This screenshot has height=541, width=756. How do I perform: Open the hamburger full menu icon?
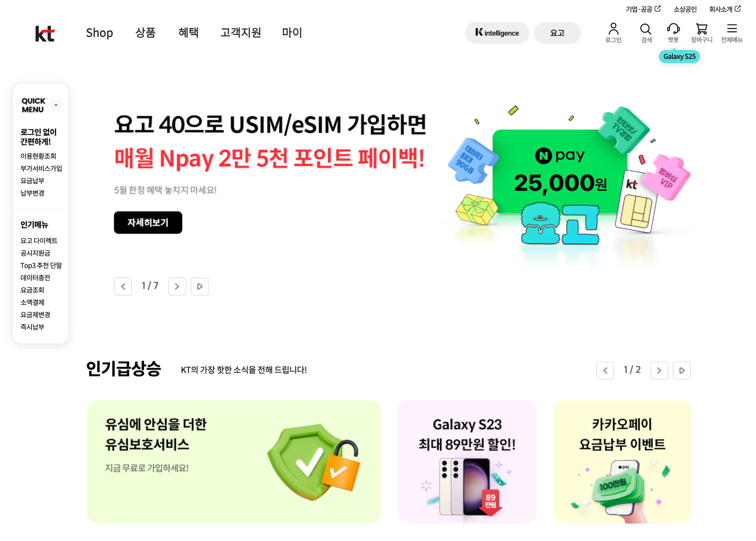click(x=732, y=28)
